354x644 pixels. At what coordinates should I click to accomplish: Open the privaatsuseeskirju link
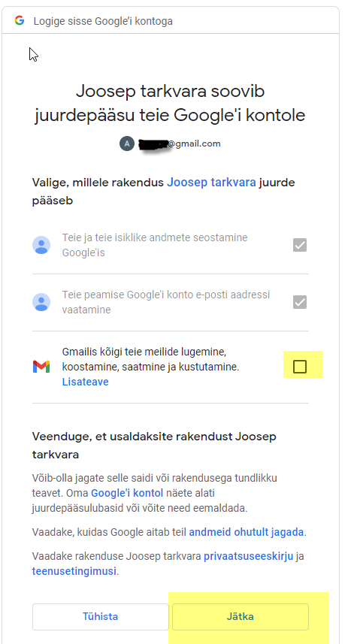click(249, 556)
